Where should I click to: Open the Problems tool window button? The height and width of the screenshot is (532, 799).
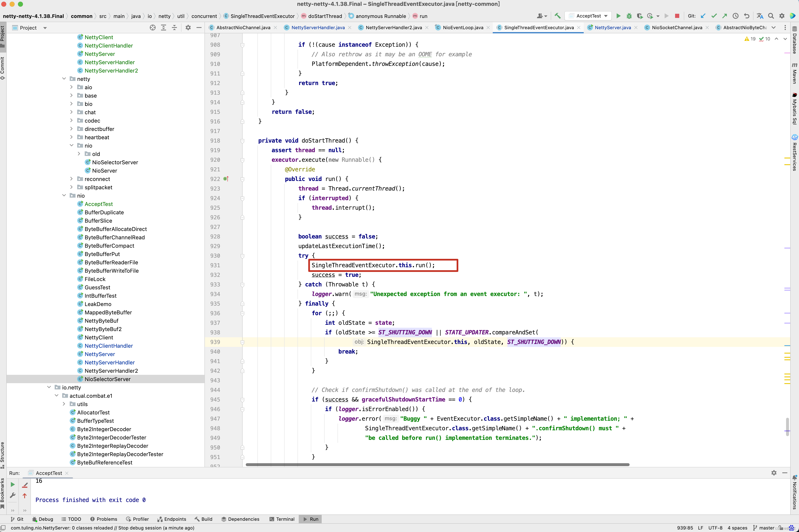click(103, 519)
